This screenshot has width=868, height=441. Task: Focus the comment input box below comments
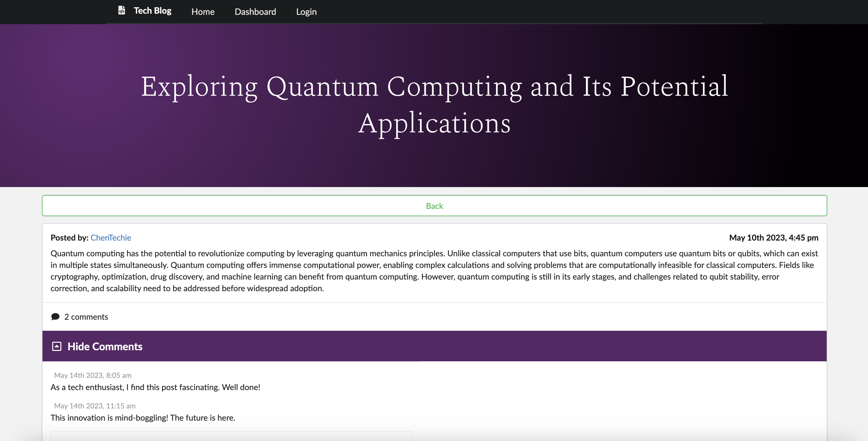click(231, 436)
